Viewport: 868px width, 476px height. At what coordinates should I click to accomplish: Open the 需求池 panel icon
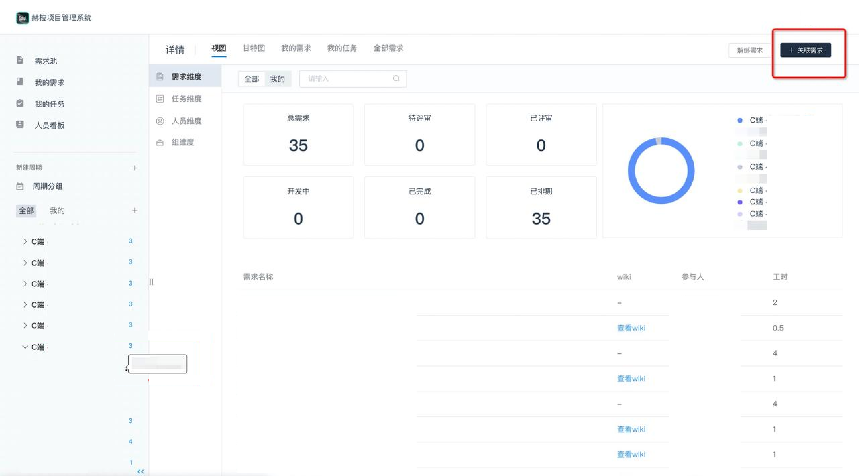(20, 60)
